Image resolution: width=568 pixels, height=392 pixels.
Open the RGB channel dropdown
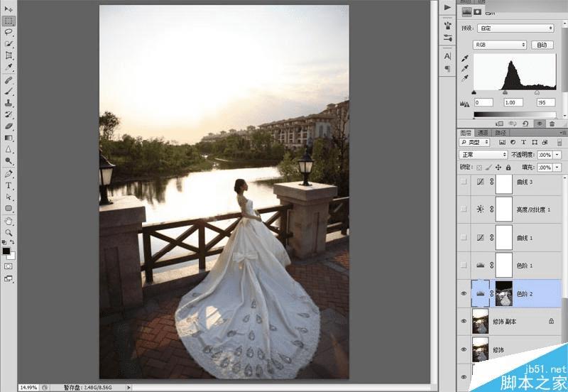pyautogui.click(x=499, y=45)
